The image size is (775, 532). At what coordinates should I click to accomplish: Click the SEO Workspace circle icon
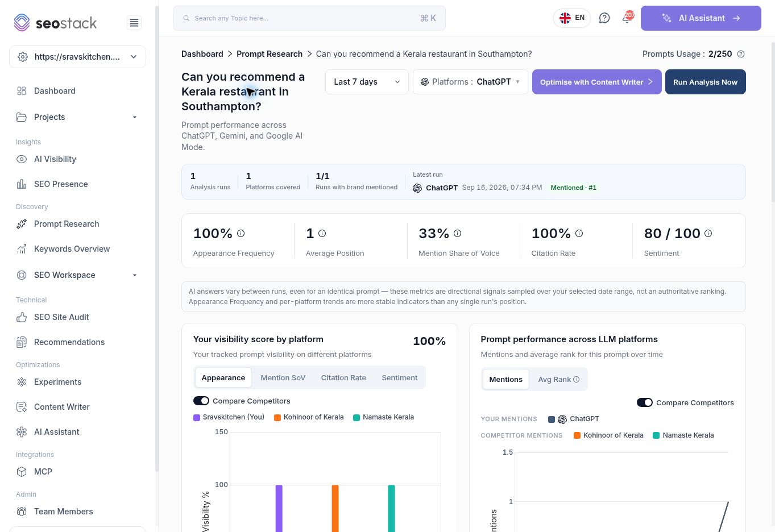pyautogui.click(x=22, y=275)
